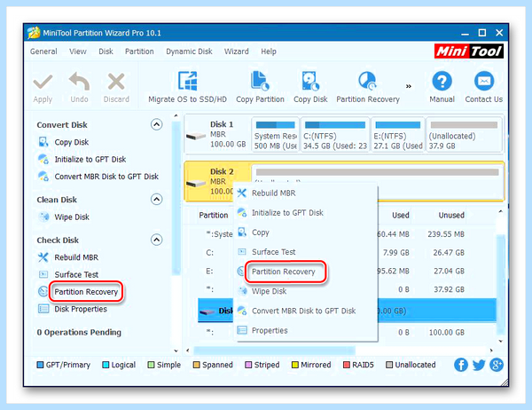
Task: Click Partition Recovery sidebar icon
Action: coord(43,291)
